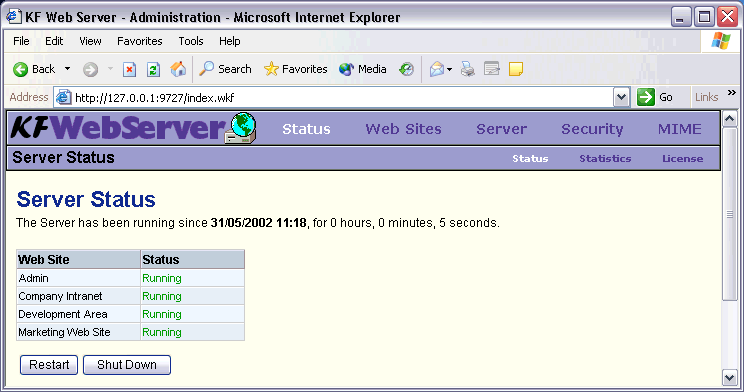Click the Go button
This screenshot has width=744, height=392.
[655, 97]
